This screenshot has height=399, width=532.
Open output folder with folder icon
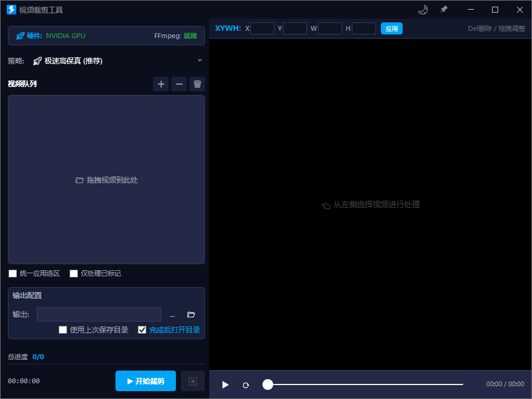pos(191,314)
